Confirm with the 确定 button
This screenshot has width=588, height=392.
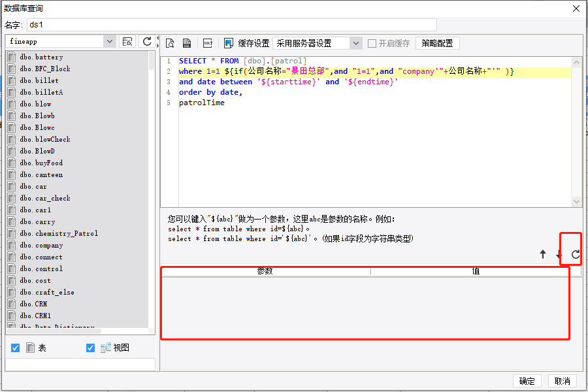527,381
